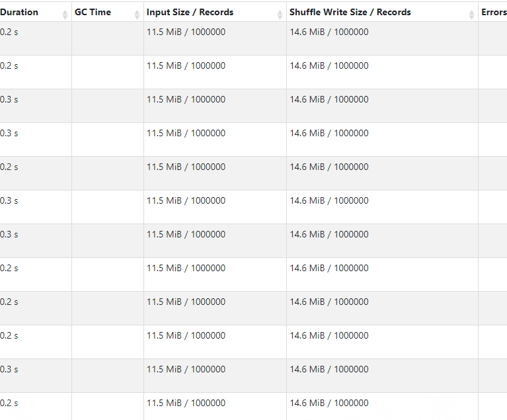
Task: Sort the table by Duration header text
Action: tap(20, 13)
